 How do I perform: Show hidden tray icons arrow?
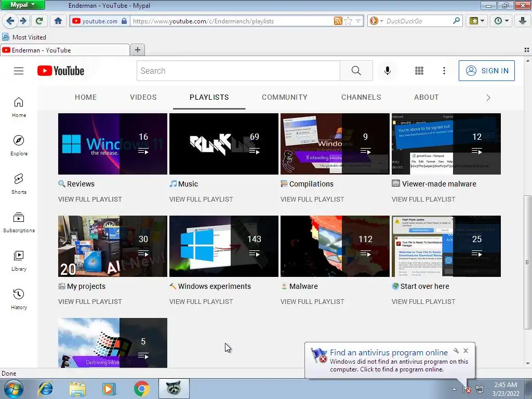(x=454, y=389)
